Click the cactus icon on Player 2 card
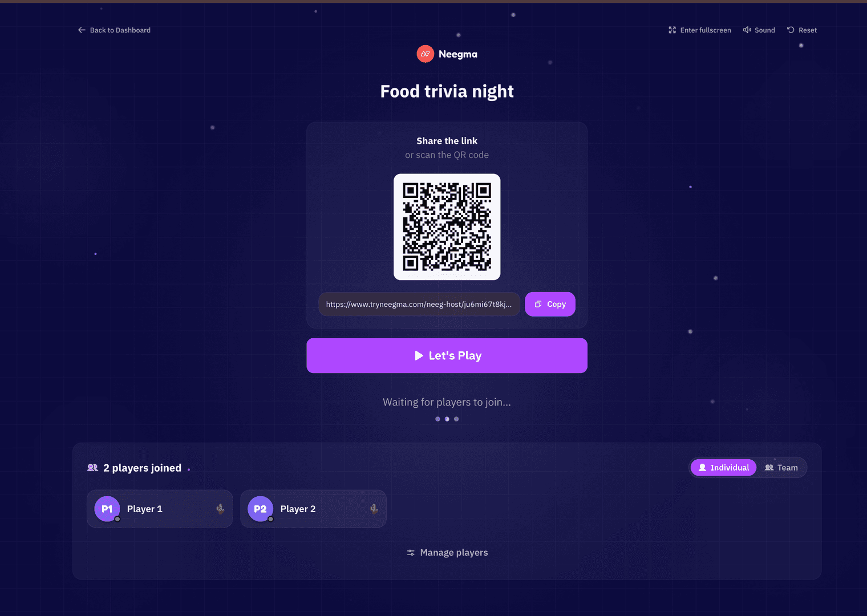 click(x=374, y=509)
